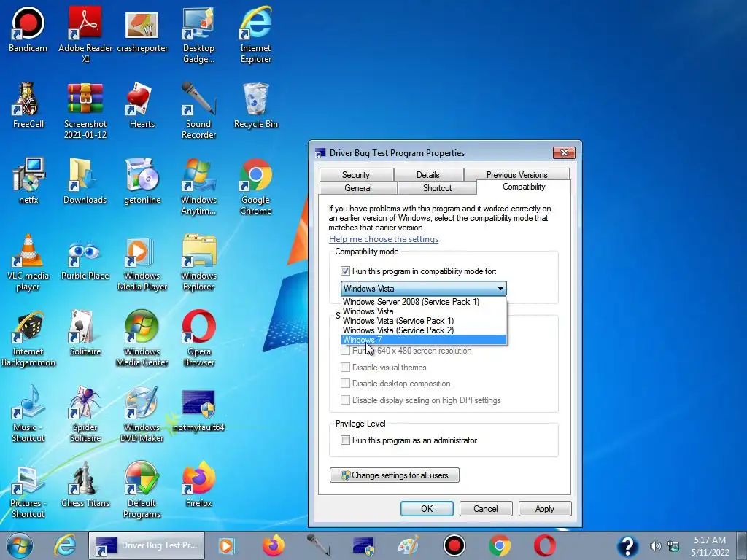Apply the compatibility settings
The width and height of the screenshot is (747, 560).
pos(544,508)
